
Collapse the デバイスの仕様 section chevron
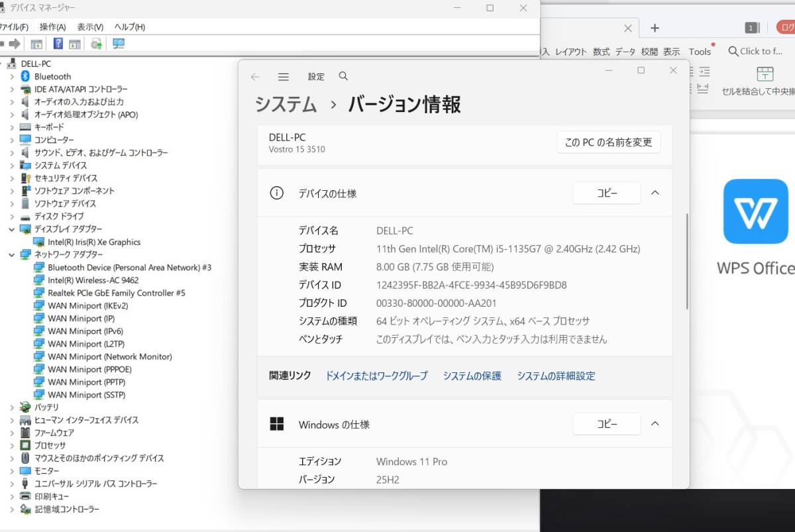point(655,193)
